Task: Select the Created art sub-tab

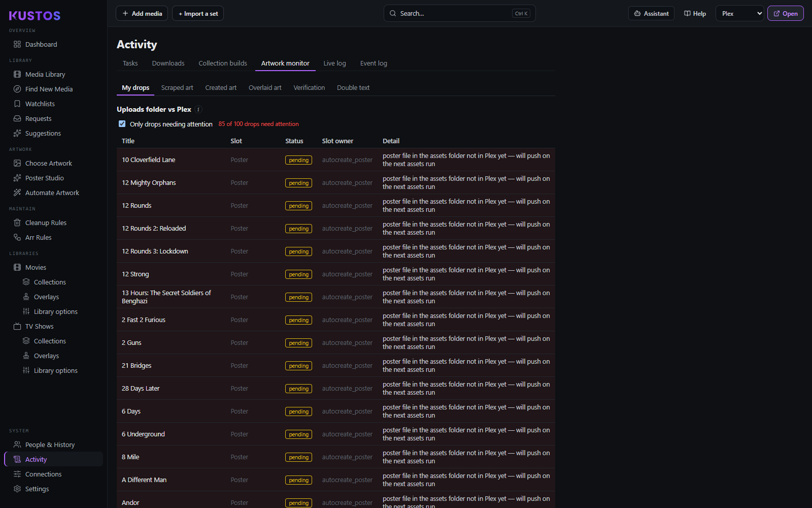Action: point(221,88)
